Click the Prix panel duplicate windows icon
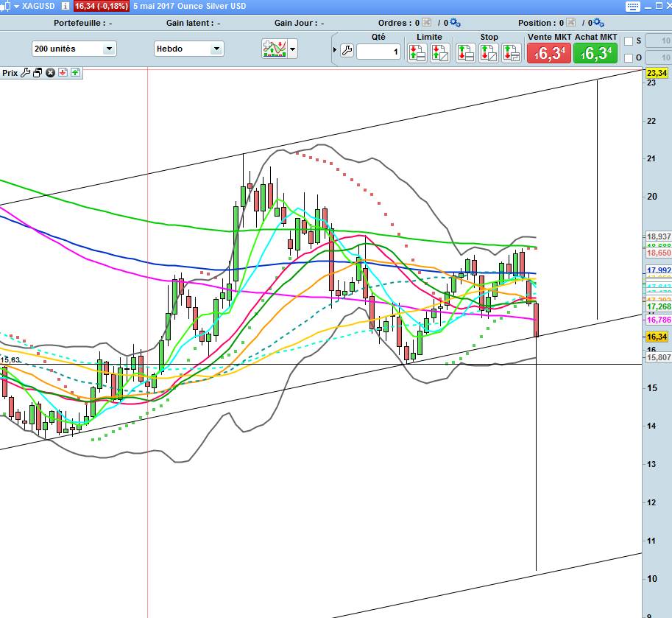Viewport: 672px width, 618px height. [x=38, y=72]
